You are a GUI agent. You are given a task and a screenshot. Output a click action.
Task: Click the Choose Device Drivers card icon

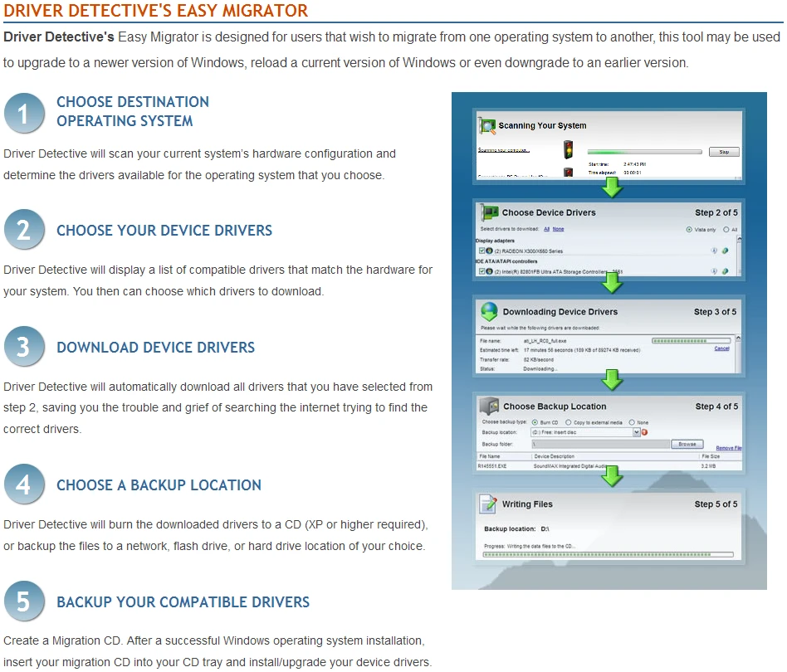(x=489, y=212)
